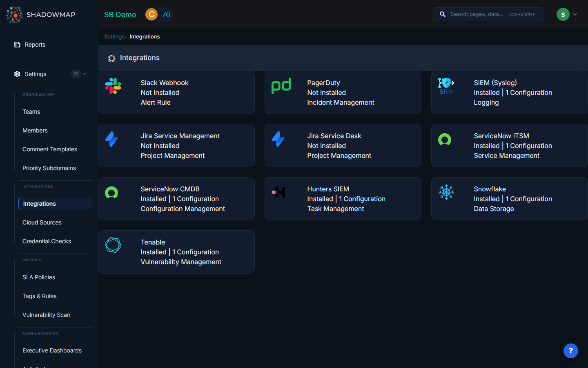Click the C 76 score badge
The image size is (588, 368).
(159, 14)
